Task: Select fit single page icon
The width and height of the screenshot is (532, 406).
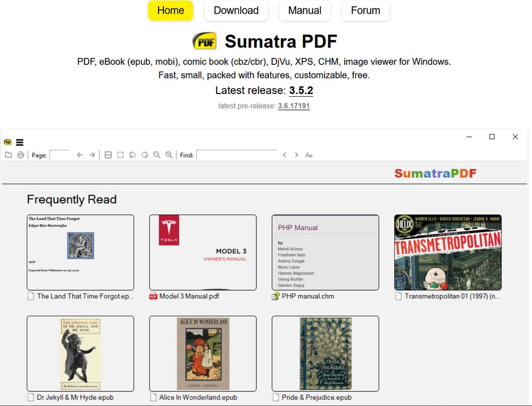Action: [120, 155]
